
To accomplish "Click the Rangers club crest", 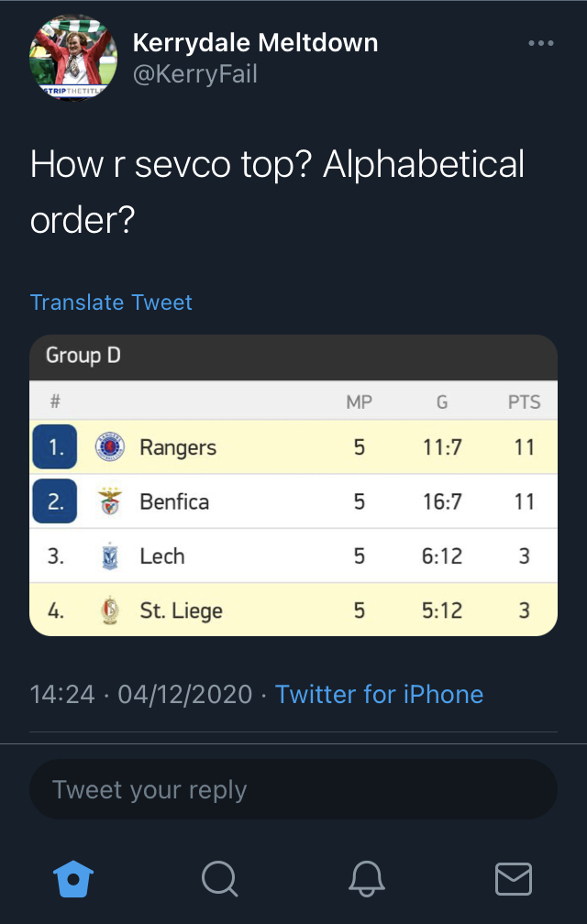I will tap(109, 447).
